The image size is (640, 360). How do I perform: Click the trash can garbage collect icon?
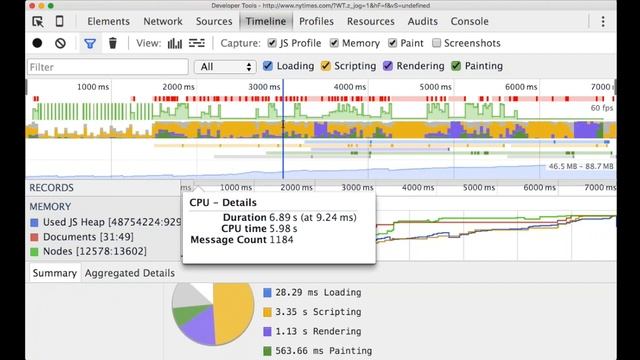click(x=113, y=43)
